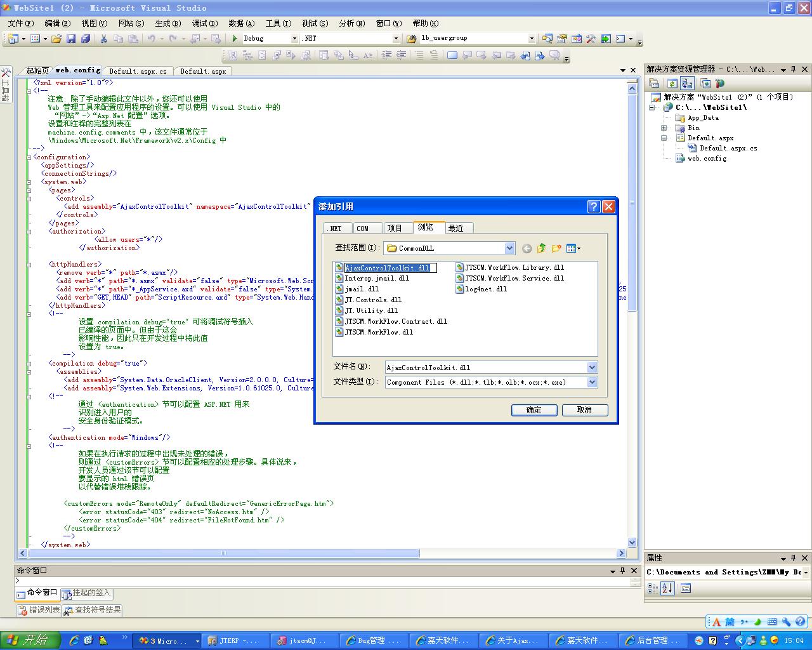Screen dimensions: 812x650
Task: Open the 工具(T) menu
Action: pyautogui.click(x=278, y=23)
